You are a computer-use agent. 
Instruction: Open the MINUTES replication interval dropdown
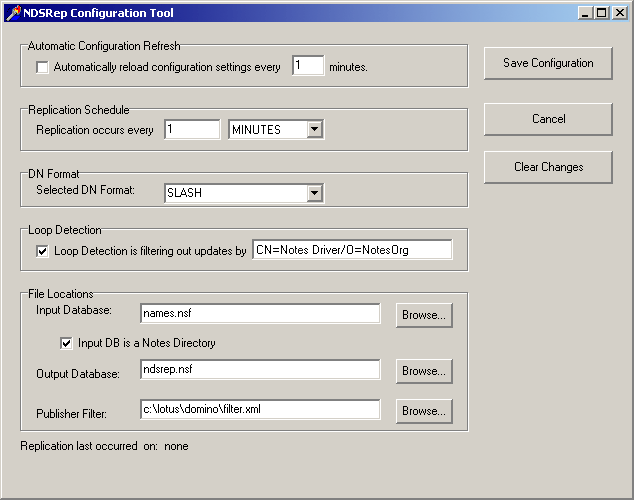click(315, 130)
